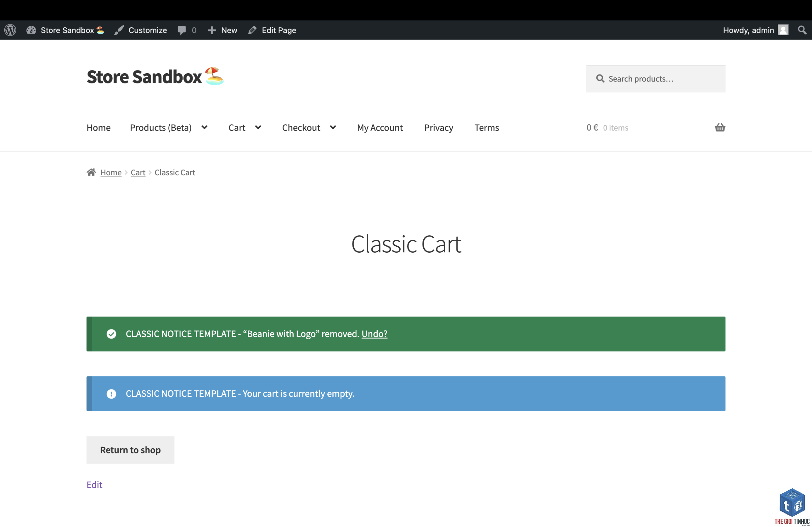
Task: Focus the Search products field
Action: point(656,79)
